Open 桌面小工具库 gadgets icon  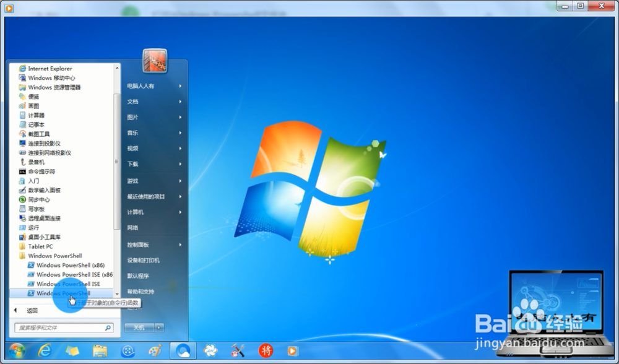tap(22, 237)
